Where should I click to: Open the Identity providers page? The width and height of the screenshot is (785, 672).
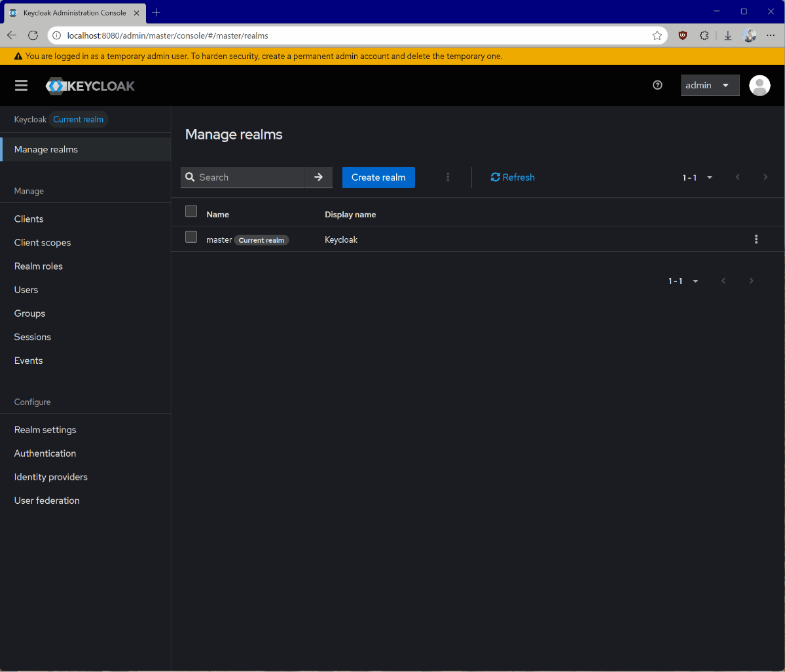50,476
